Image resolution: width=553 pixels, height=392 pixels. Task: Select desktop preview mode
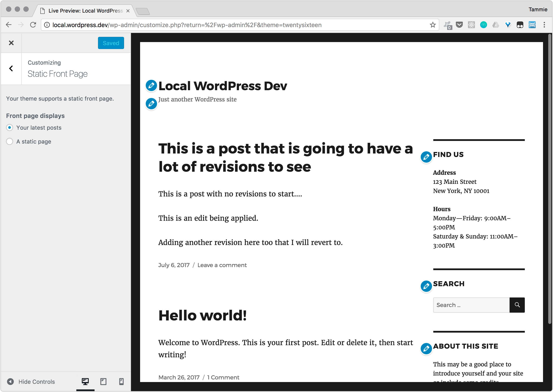tap(85, 381)
